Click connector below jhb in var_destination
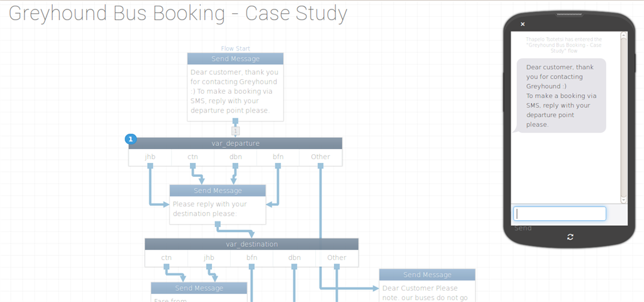 click(209, 267)
